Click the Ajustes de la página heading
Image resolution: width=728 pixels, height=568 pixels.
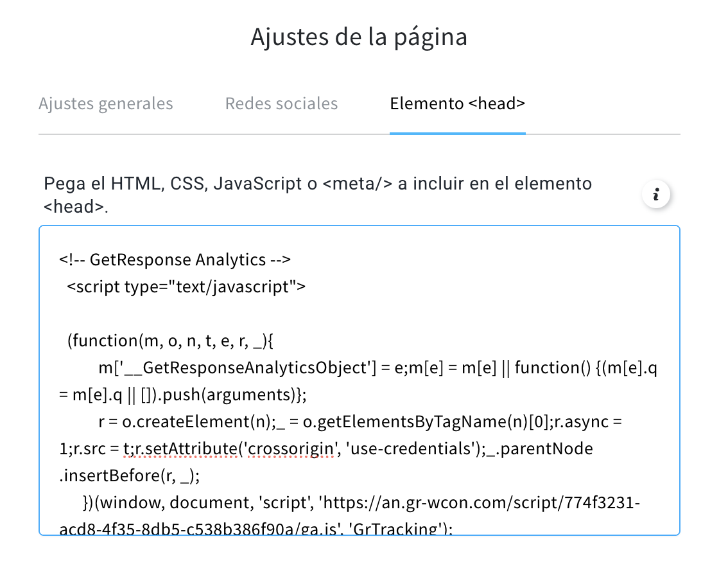tap(359, 37)
